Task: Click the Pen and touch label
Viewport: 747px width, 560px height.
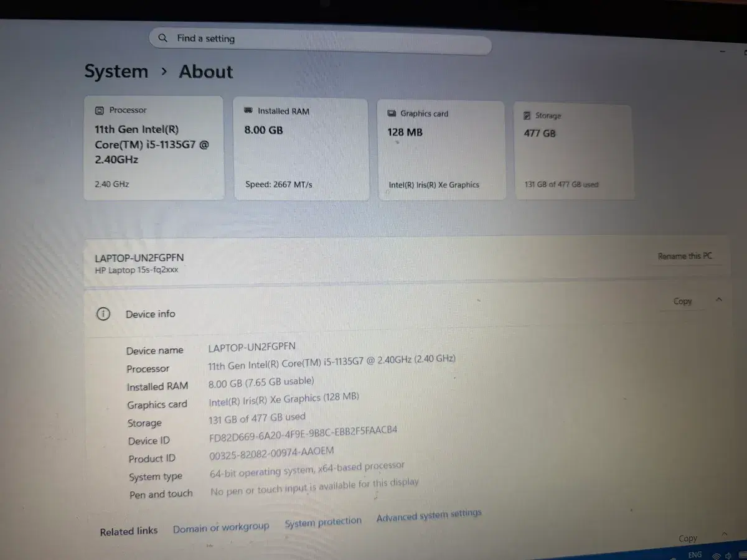Action: [x=161, y=495]
